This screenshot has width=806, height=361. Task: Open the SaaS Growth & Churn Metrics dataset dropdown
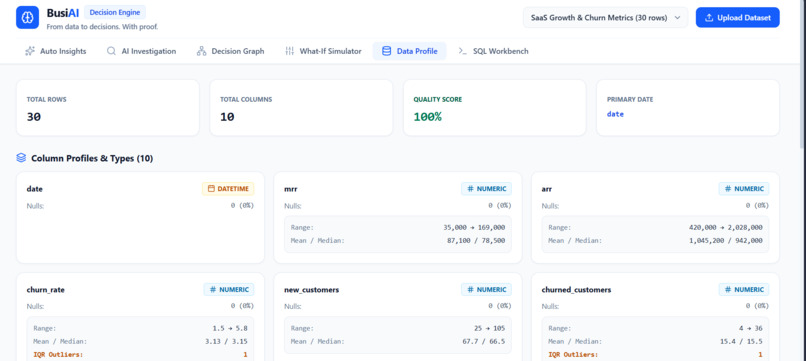point(605,17)
